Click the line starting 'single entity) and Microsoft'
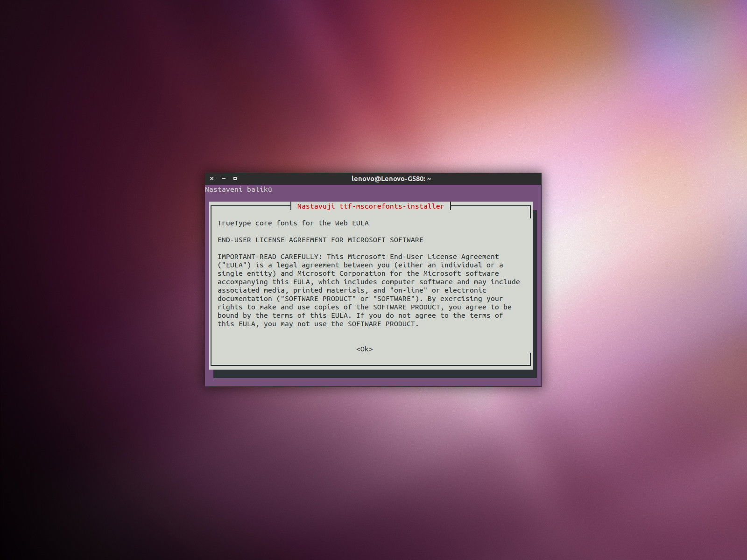Viewport: 747px width, 560px height. point(358,273)
